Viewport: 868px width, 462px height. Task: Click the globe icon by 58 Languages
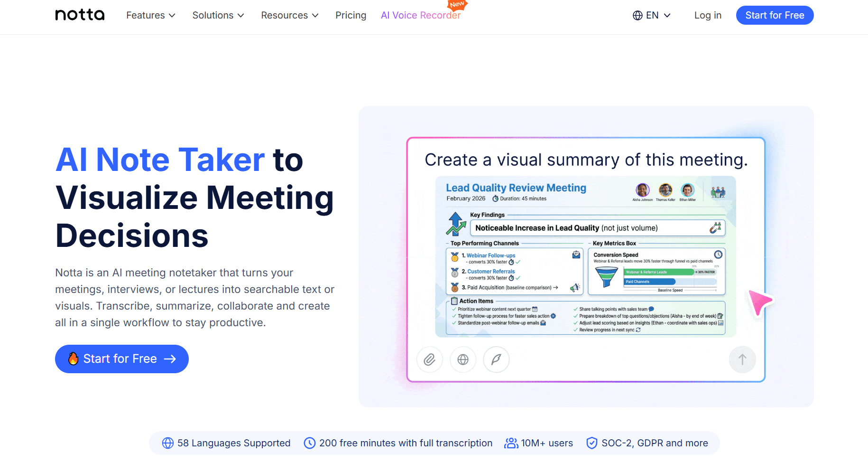168,443
